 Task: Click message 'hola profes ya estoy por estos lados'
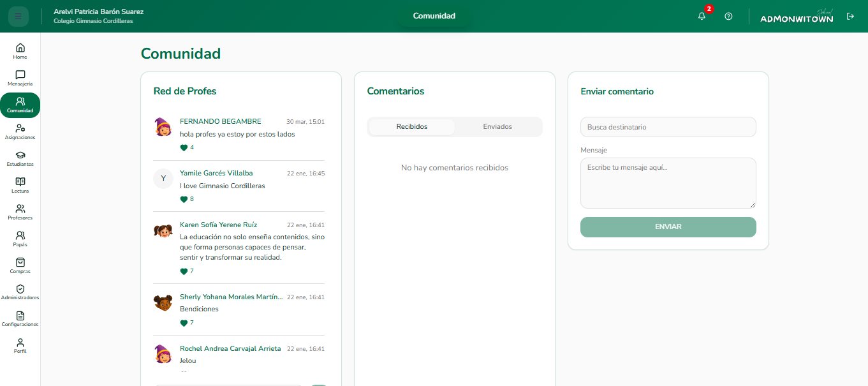coord(237,134)
